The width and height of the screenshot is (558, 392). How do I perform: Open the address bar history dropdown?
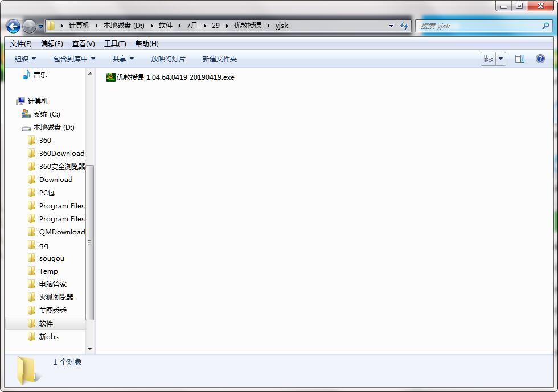tap(392, 26)
